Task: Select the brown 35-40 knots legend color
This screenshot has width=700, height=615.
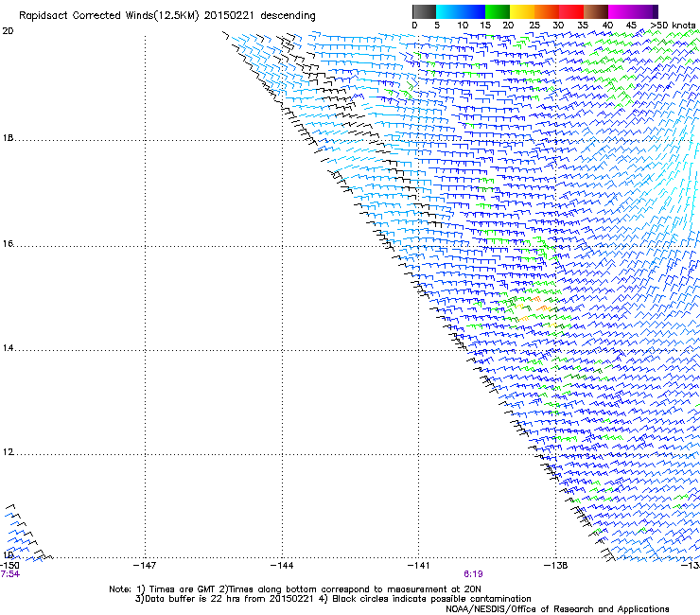Action: [596, 11]
